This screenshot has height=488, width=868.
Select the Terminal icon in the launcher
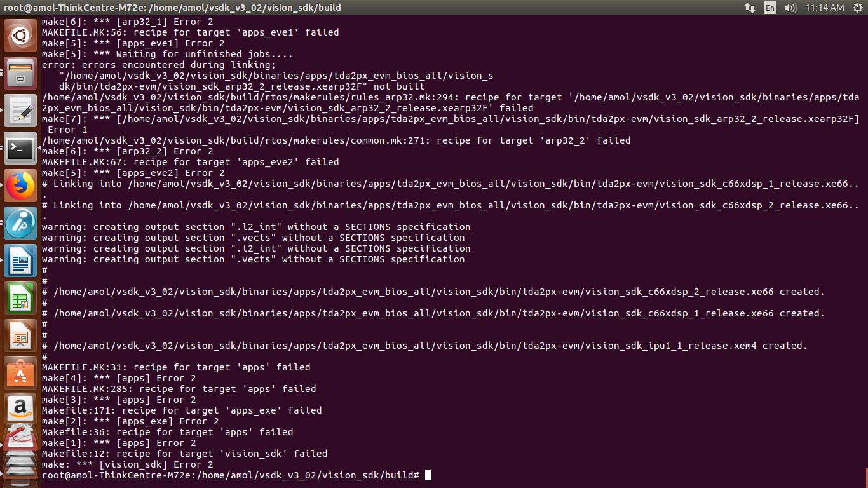click(x=20, y=148)
